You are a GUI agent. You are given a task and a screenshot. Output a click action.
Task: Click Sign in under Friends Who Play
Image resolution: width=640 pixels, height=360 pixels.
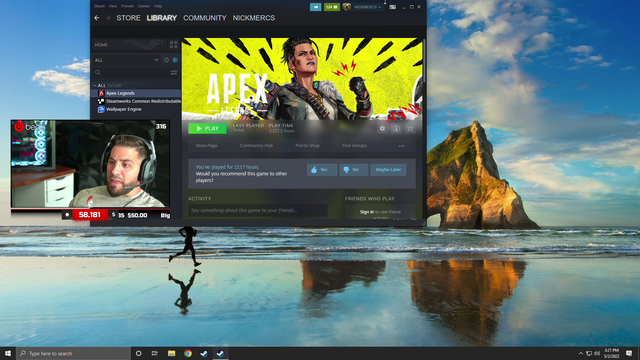(x=367, y=212)
